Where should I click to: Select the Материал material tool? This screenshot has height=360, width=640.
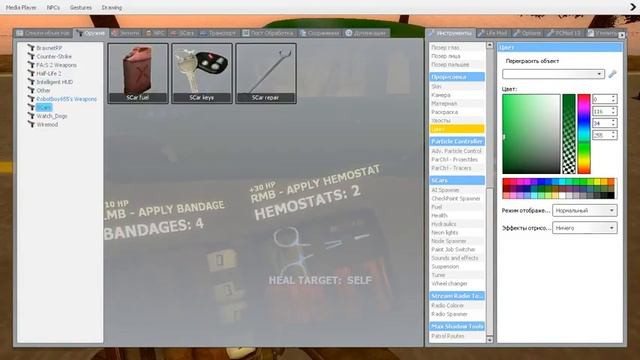tap(457, 104)
